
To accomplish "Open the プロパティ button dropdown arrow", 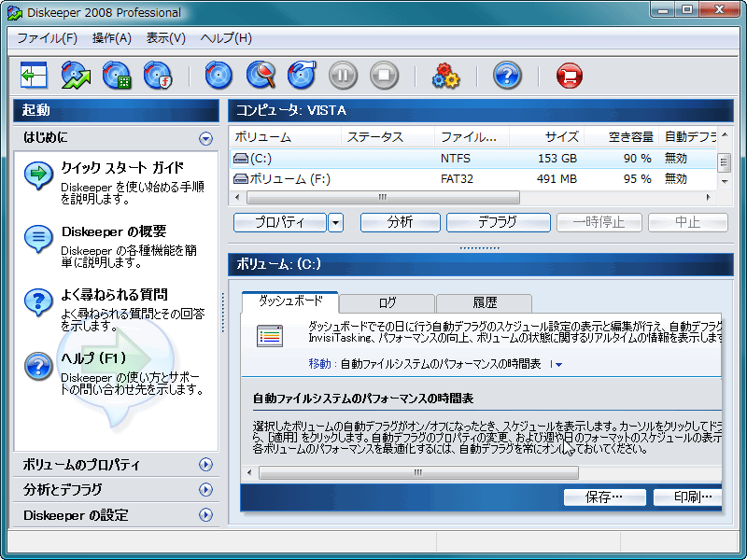I will (335, 222).
